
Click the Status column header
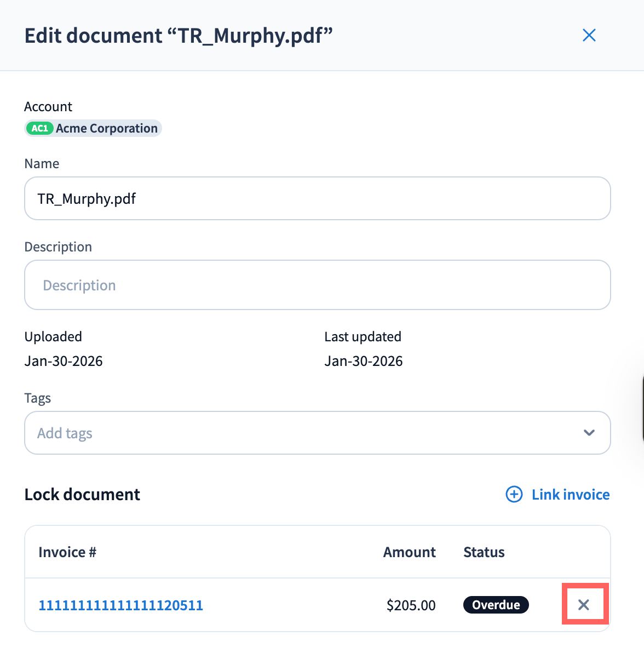point(484,552)
